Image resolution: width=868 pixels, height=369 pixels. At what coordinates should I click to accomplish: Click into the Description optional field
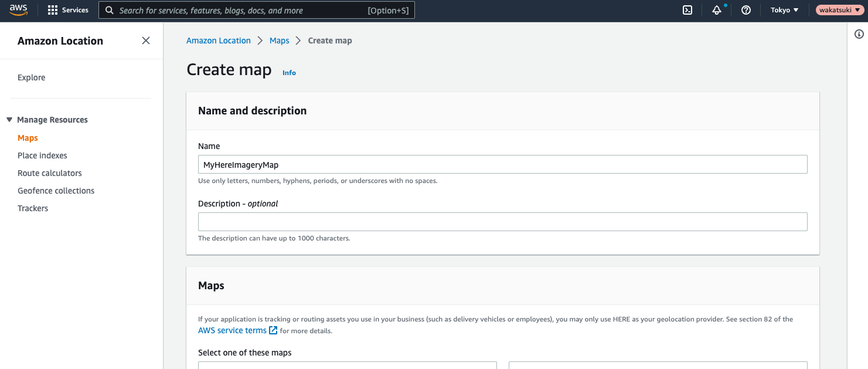pos(503,222)
